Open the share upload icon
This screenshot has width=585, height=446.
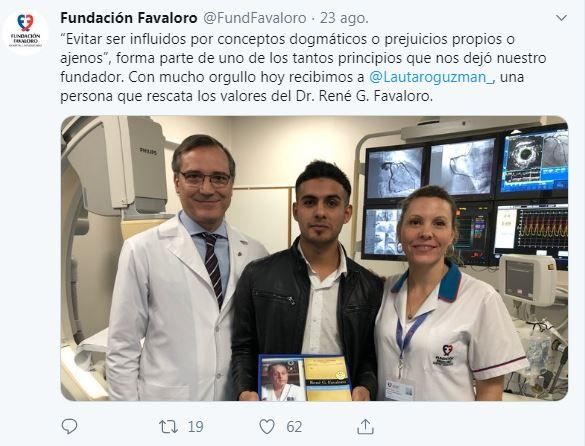[x=365, y=426]
